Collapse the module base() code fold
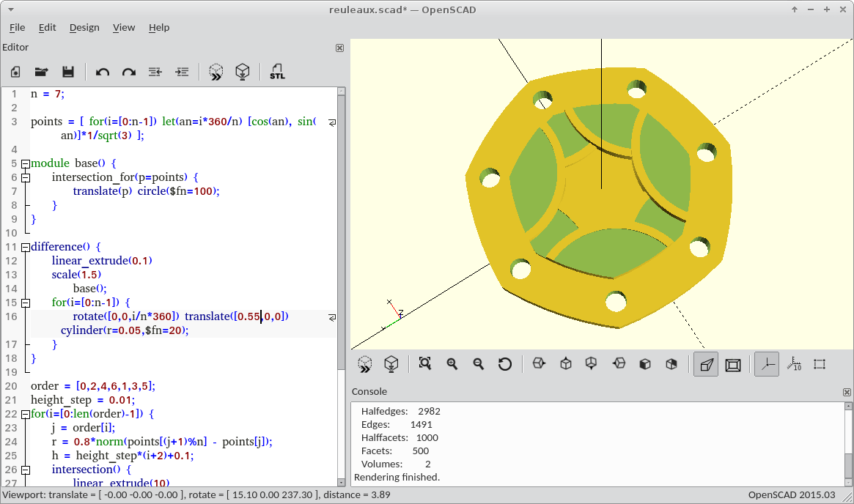 coord(26,163)
